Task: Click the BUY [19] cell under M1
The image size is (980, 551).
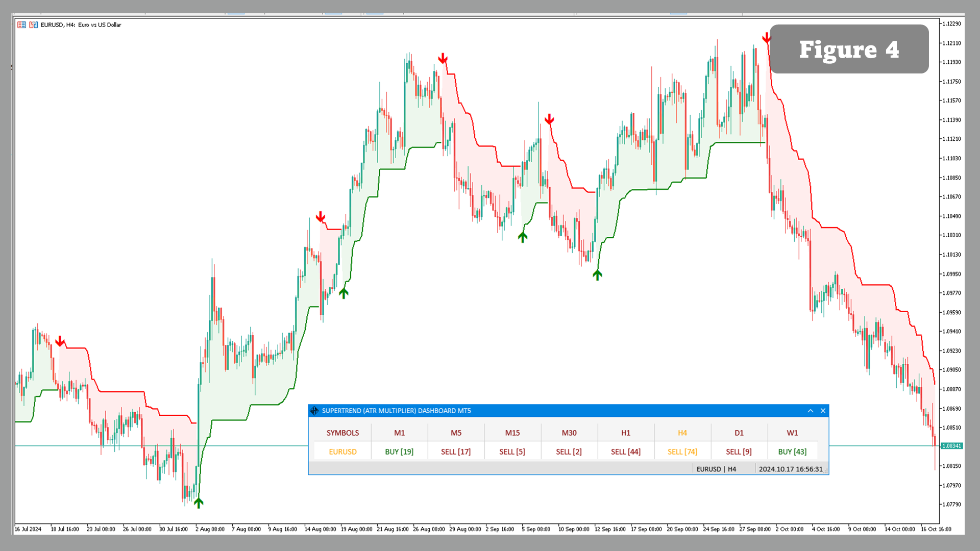Action: click(399, 452)
